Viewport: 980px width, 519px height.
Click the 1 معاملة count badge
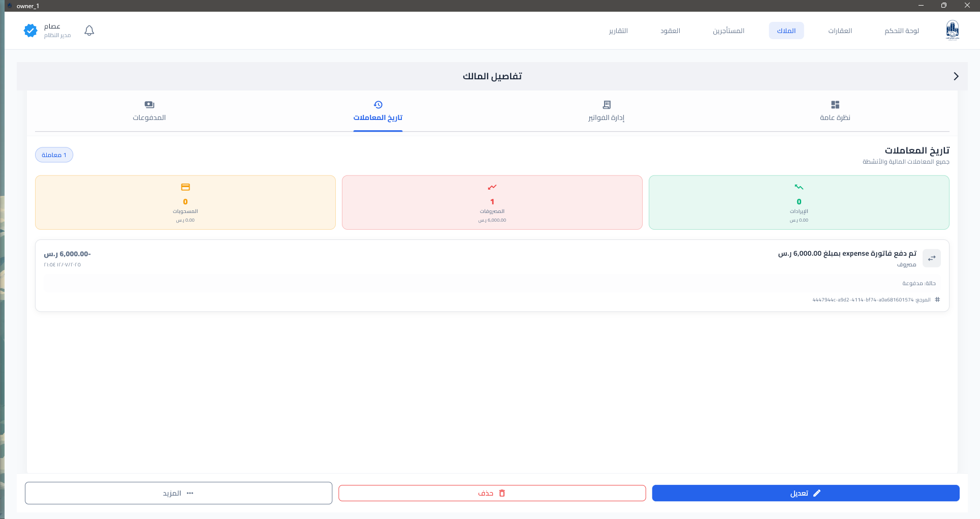(x=54, y=155)
